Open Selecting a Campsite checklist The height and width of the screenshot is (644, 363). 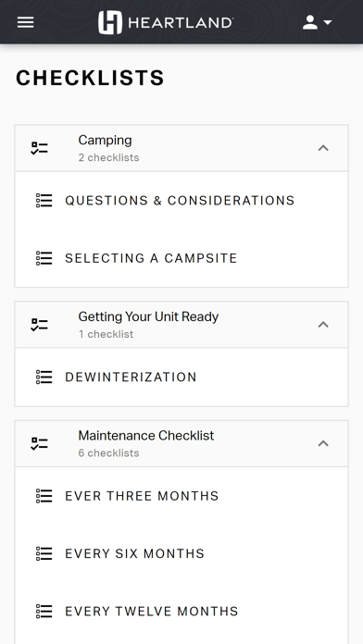pos(181,258)
